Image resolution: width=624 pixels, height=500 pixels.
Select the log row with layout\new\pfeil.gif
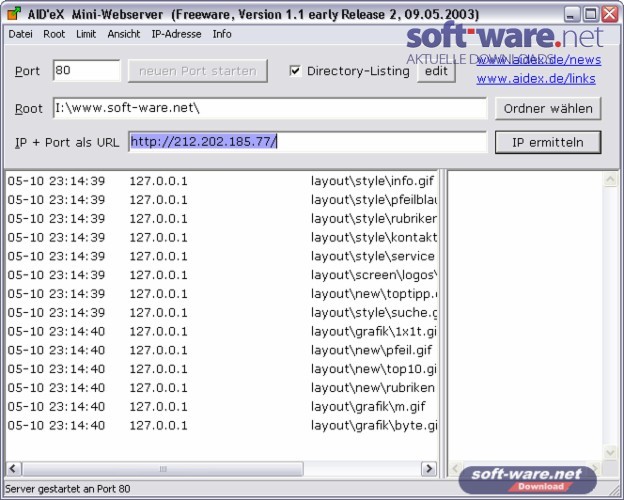click(x=222, y=350)
